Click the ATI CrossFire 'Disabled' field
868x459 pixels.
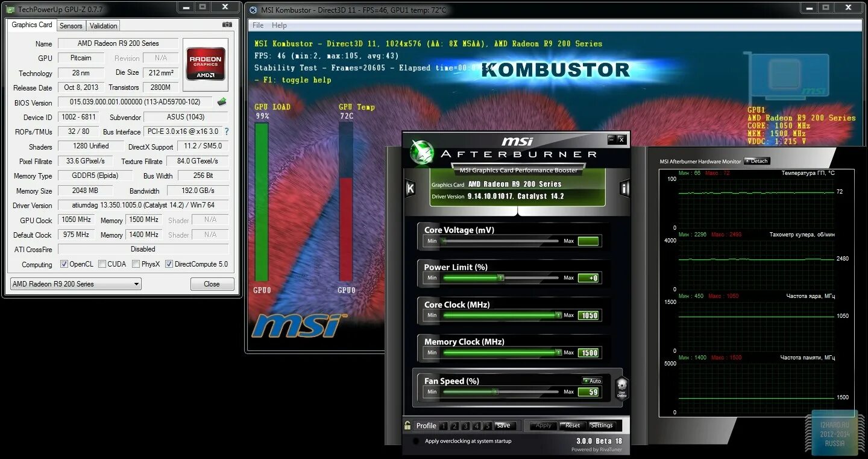coord(143,249)
